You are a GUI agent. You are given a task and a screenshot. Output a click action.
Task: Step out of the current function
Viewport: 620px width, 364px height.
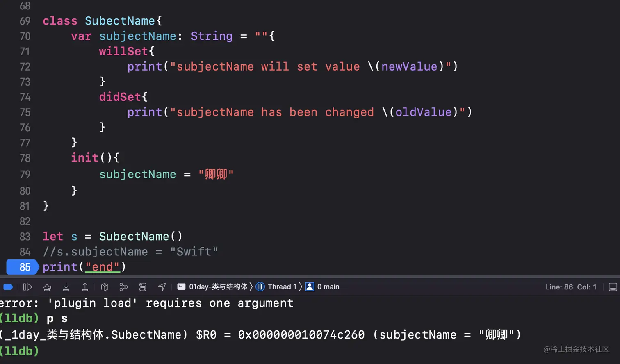point(85,287)
